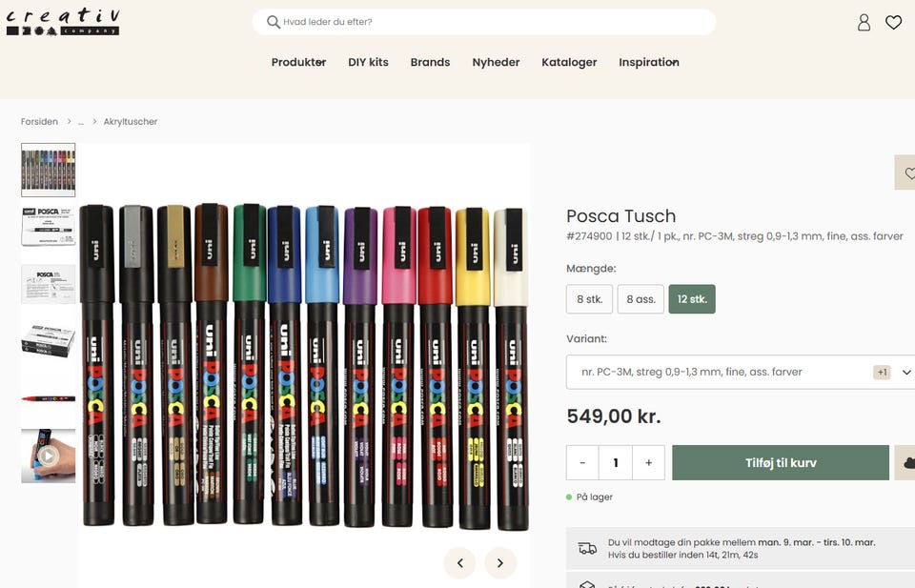Play the product video thumbnail
Screen dimensions: 915x588
[48, 456]
